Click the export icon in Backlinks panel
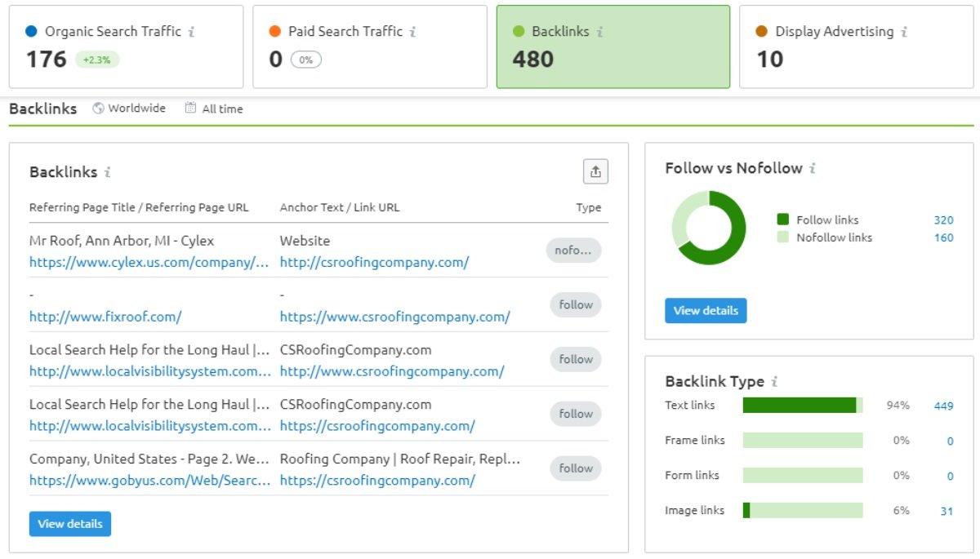The image size is (980, 559). pyautogui.click(x=595, y=171)
